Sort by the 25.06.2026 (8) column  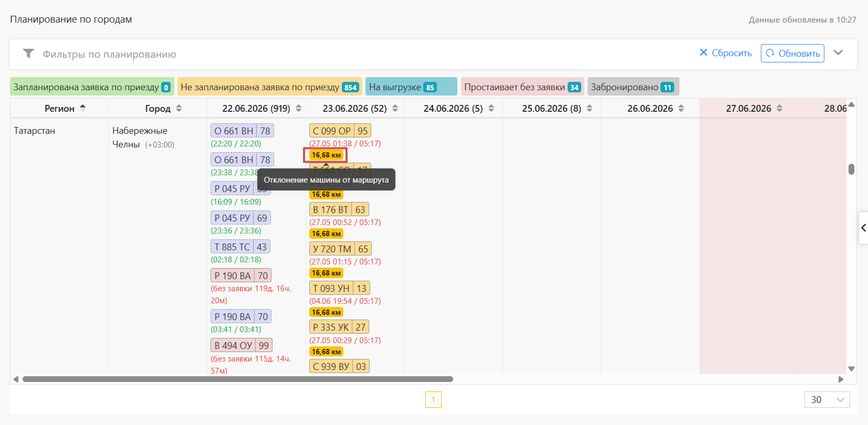coord(590,108)
